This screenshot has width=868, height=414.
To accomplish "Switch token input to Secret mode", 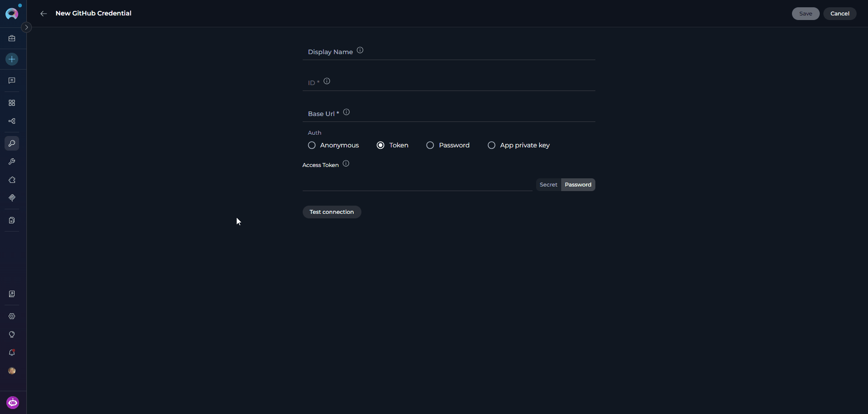I will click(x=548, y=185).
